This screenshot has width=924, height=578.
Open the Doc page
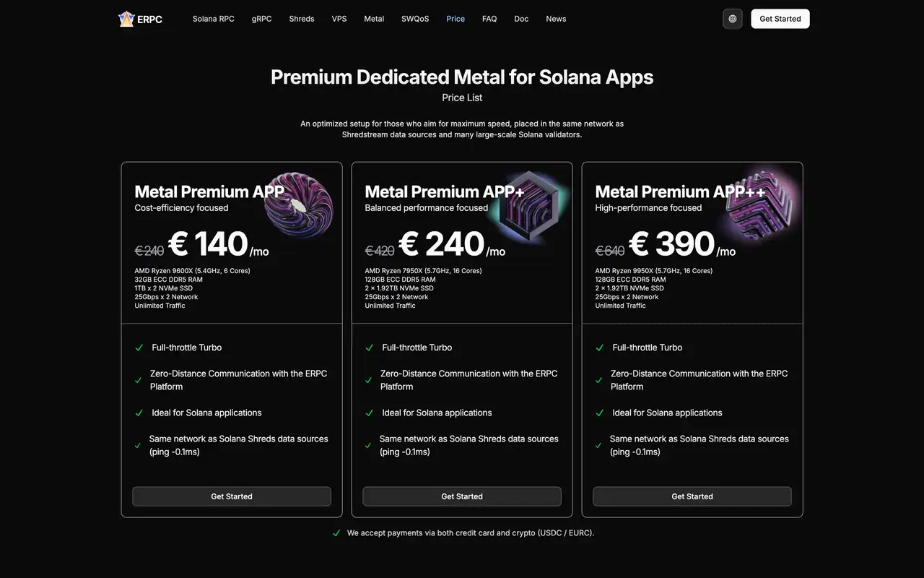click(521, 19)
